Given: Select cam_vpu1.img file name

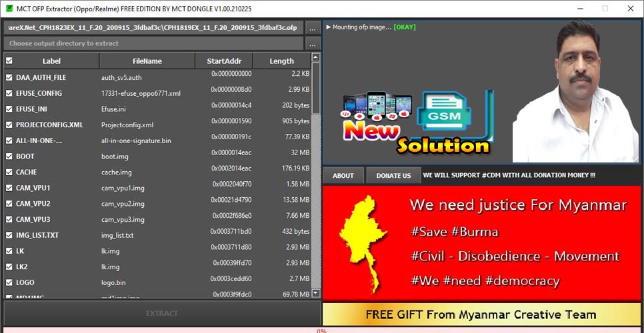Looking at the screenshot, I should click(123, 188).
